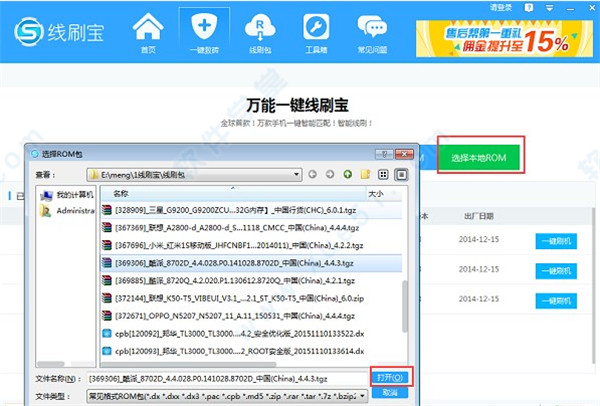600x406 pixels.
Task: Click the 打开(O) button
Action: (390, 377)
